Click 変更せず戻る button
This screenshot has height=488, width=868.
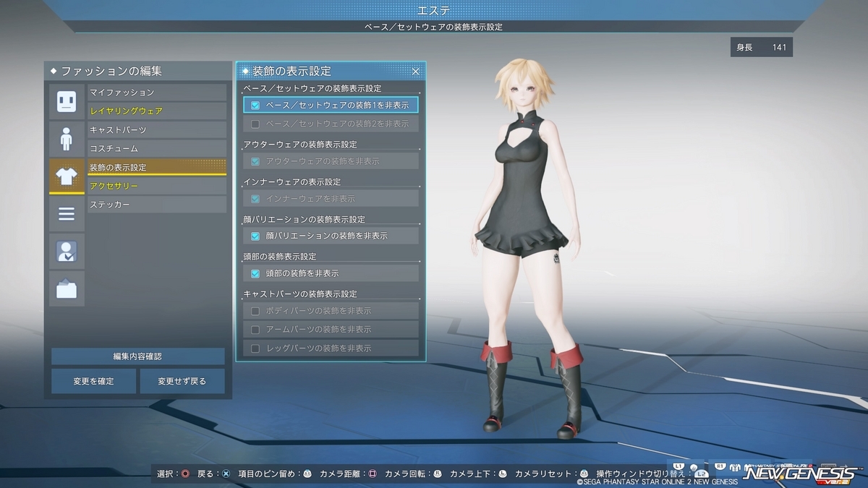182,381
